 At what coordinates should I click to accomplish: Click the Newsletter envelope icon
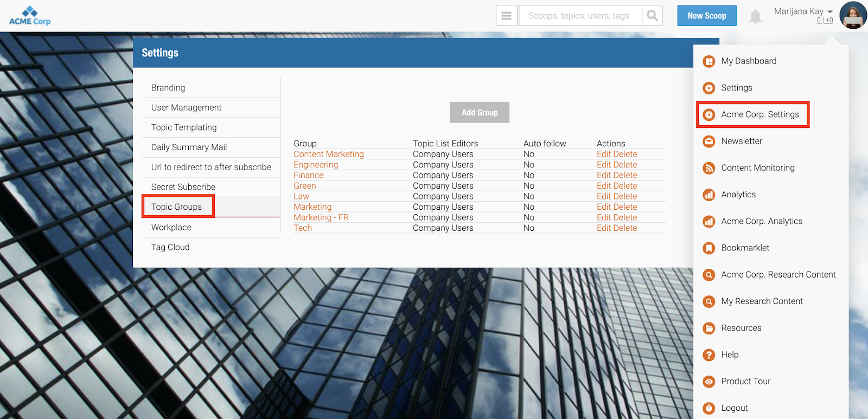[709, 141]
